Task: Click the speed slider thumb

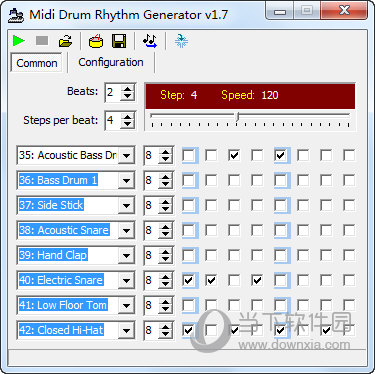Action: [x=238, y=117]
